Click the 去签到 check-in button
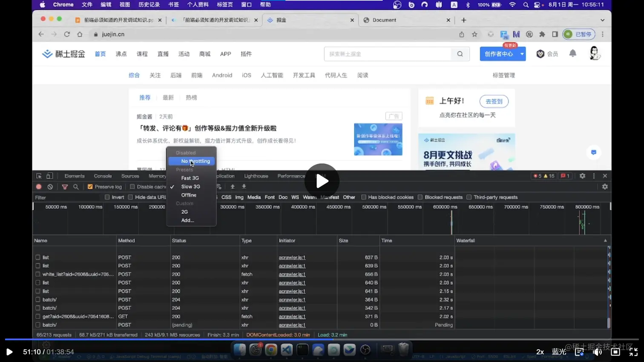This screenshot has height=362, width=644. click(494, 101)
